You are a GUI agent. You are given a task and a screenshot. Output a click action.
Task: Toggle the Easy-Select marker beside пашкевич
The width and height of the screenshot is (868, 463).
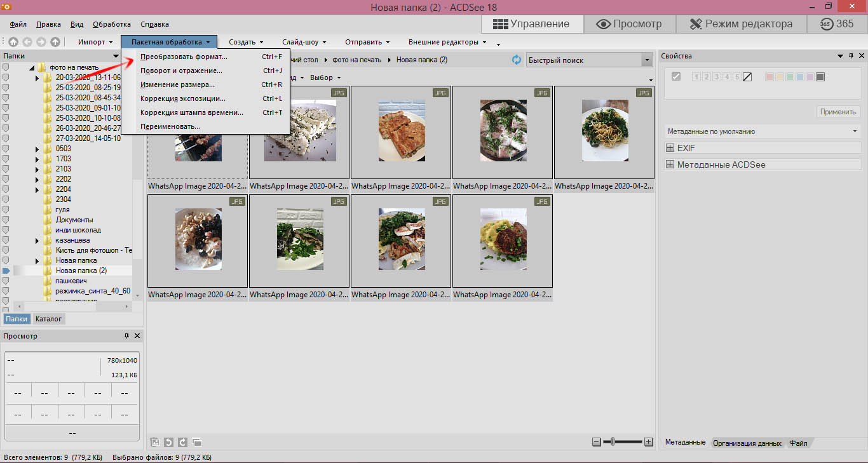[x=6, y=281]
